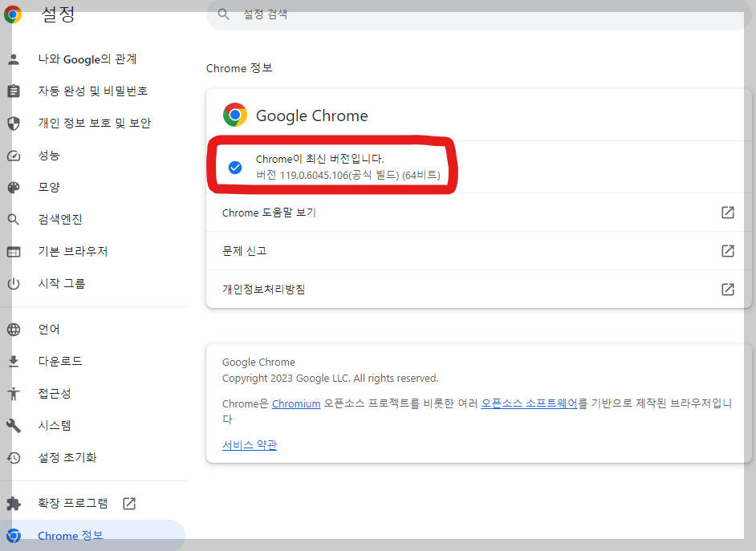The height and width of the screenshot is (551, 756).
Task: Click the Copyright 2023 Google LLC text
Action: pyautogui.click(x=331, y=379)
